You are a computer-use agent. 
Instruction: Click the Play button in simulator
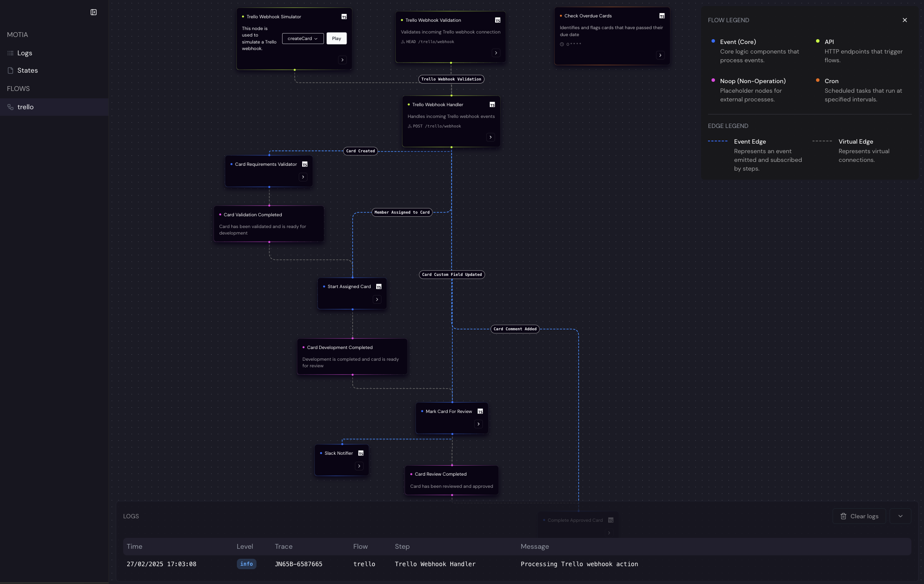click(x=337, y=38)
